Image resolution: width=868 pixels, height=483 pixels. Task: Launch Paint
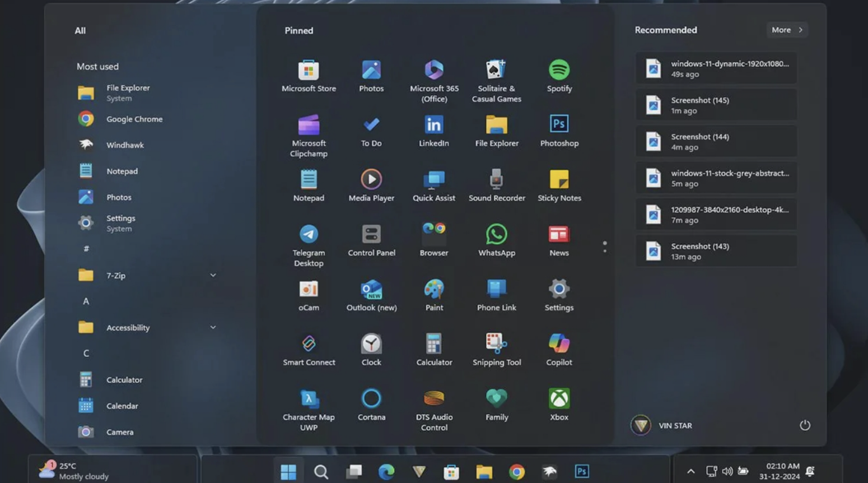coord(434,295)
